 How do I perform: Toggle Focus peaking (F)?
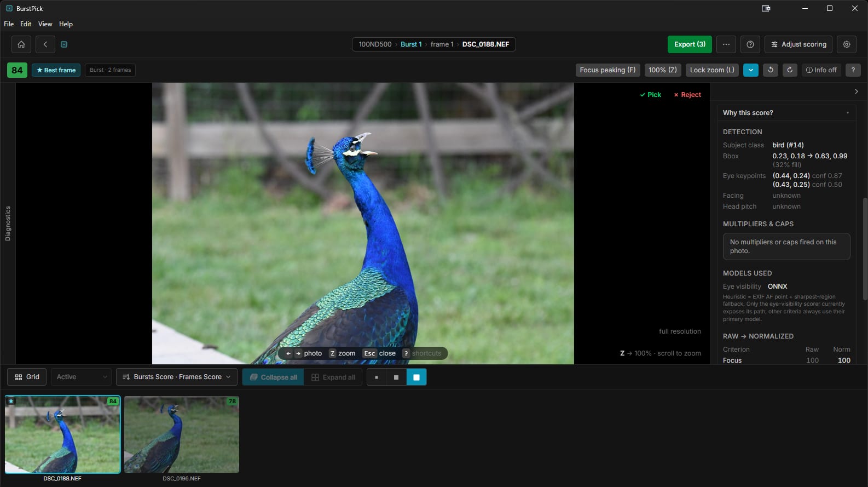click(607, 70)
